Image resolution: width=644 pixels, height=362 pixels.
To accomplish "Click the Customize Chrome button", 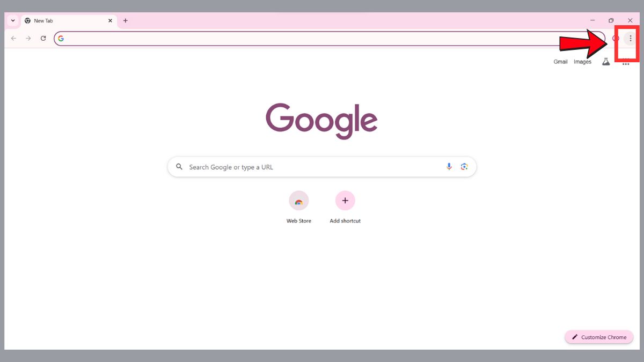I will point(599,337).
